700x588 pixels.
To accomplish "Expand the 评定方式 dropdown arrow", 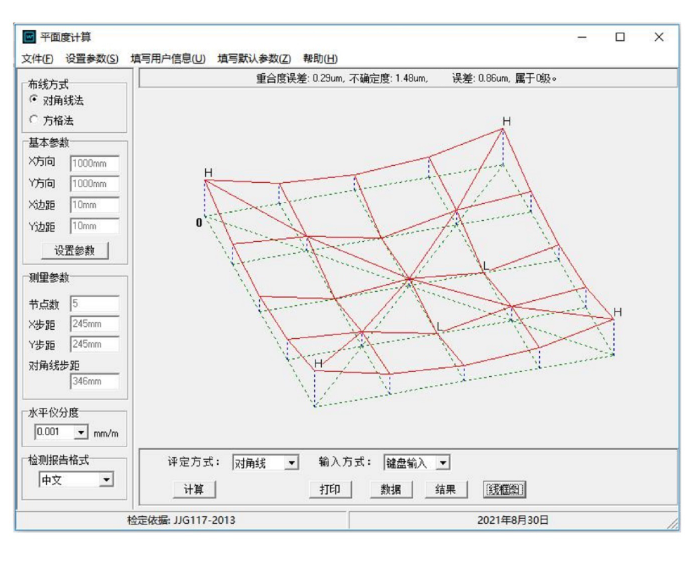I will coord(292,463).
